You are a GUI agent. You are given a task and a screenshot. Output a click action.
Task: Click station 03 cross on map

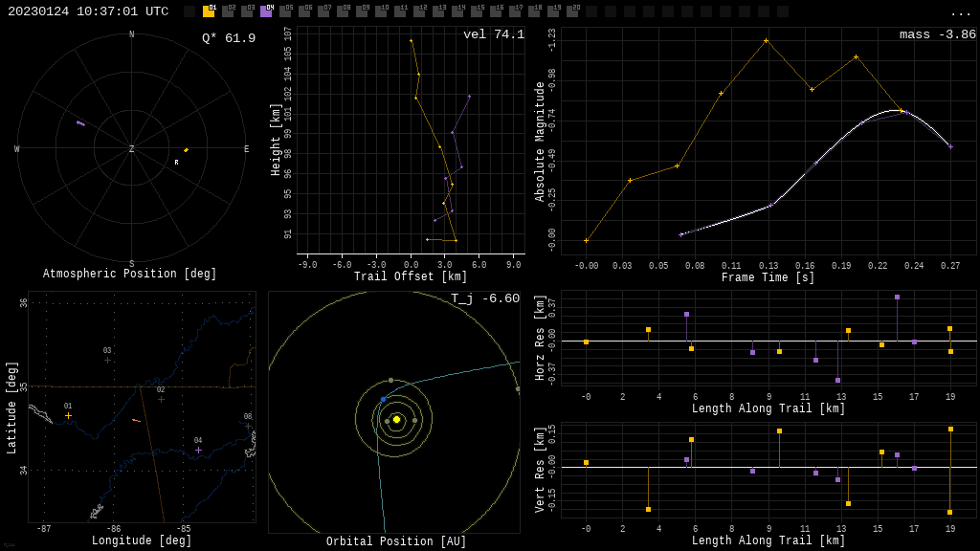[107, 360]
